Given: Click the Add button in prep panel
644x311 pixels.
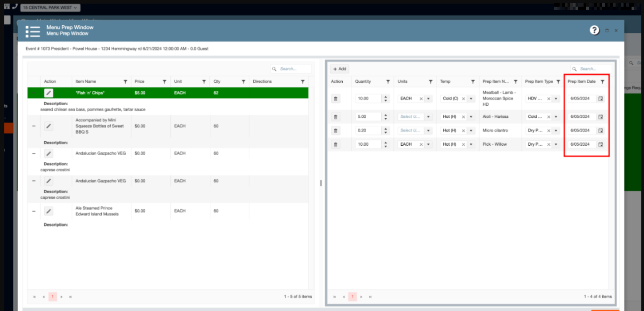Looking at the screenshot, I should pos(340,69).
